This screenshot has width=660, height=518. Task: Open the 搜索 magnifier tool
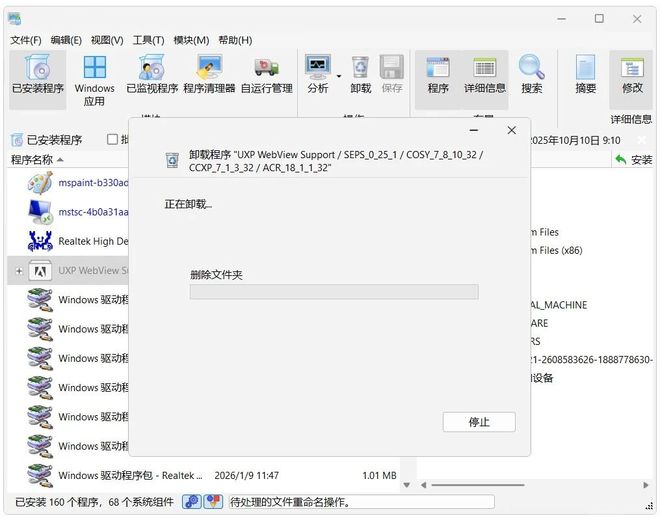click(532, 74)
